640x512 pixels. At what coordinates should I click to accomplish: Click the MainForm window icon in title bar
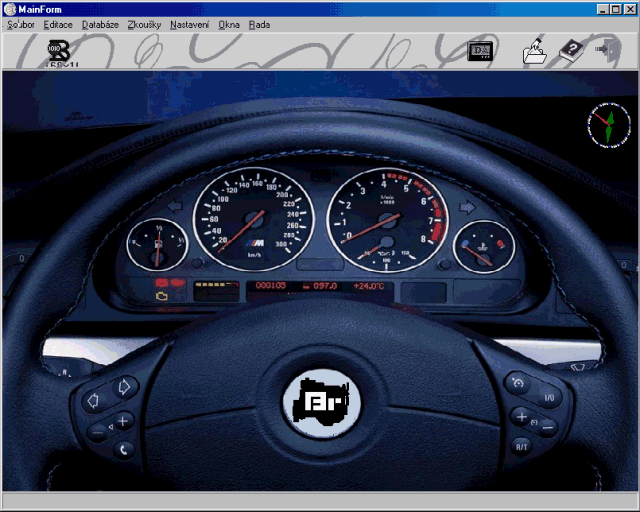(x=10, y=9)
